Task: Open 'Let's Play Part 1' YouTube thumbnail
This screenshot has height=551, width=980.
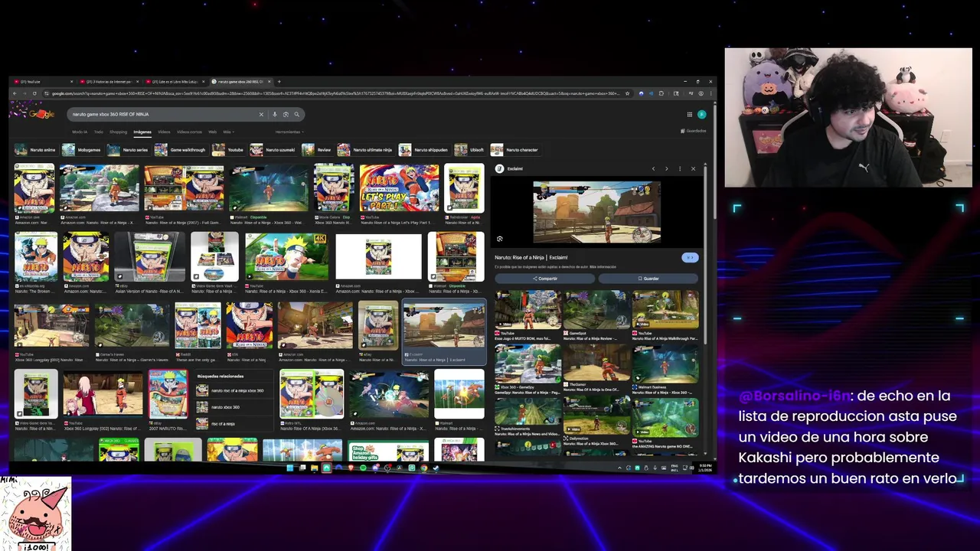Action: (x=400, y=188)
